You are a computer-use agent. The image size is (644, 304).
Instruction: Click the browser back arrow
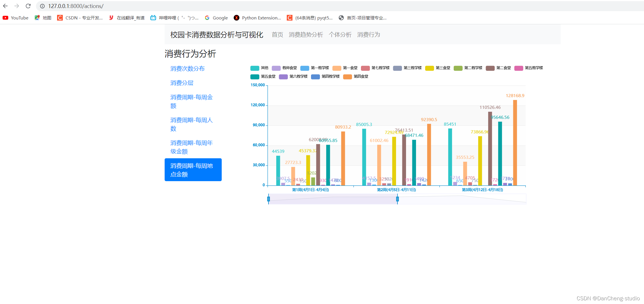coord(5,6)
